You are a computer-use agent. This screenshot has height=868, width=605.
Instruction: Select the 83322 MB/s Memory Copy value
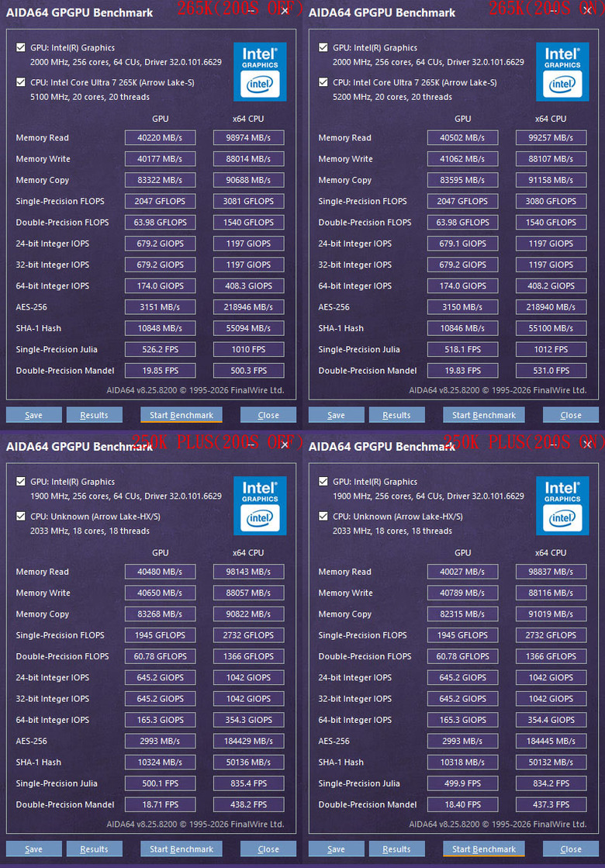160,180
